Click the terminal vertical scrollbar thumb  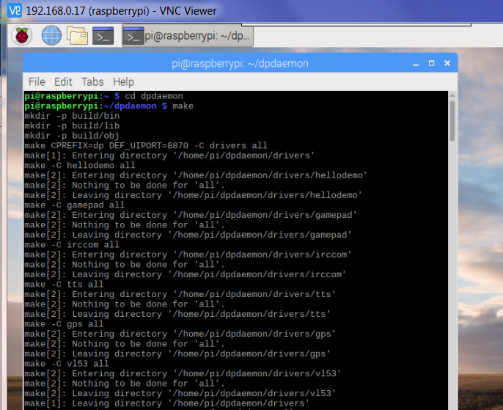[x=452, y=121]
